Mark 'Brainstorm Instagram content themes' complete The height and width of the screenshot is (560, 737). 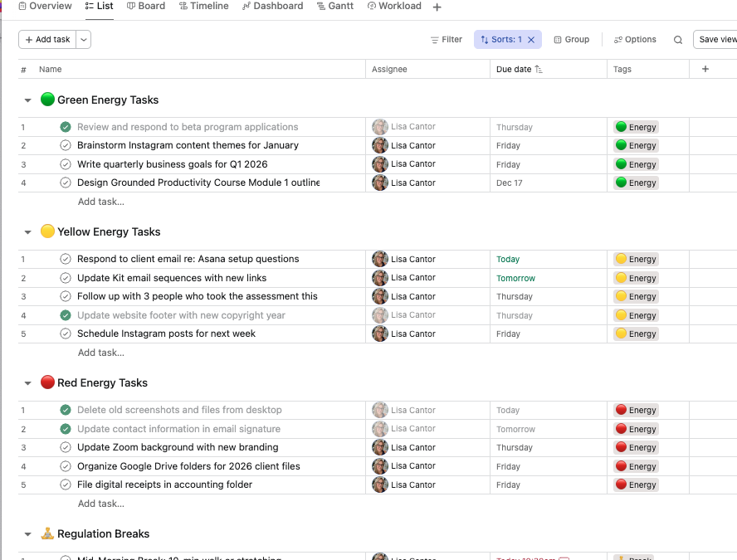click(66, 145)
